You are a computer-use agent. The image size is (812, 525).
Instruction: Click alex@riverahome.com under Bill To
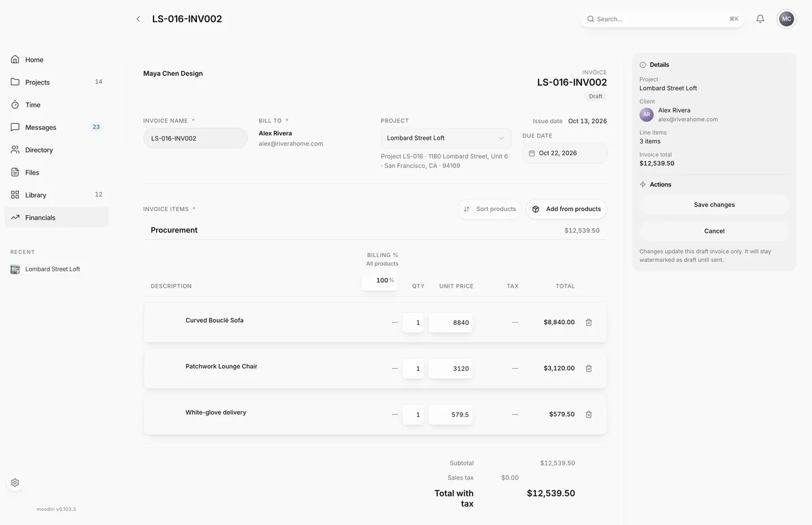(291, 144)
